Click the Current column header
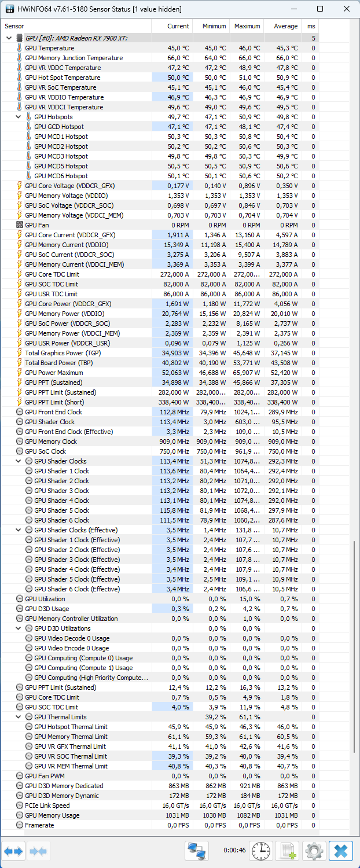360x868 pixels. pyautogui.click(x=171, y=26)
